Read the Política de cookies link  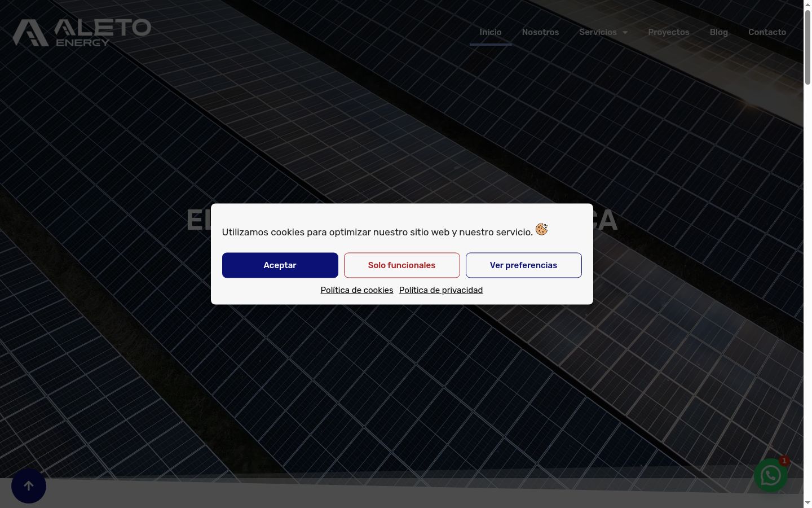coord(357,290)
